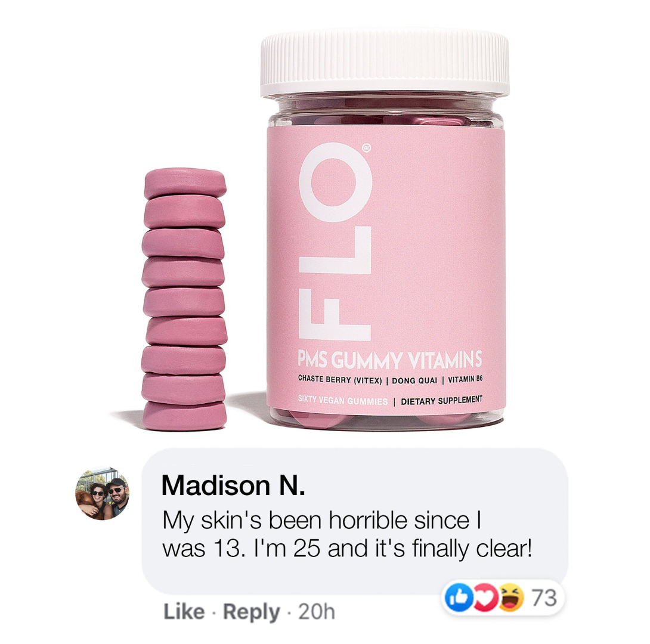Click the PMS GUMMY VITAMINS label text
650x644 pixels.
389,360
